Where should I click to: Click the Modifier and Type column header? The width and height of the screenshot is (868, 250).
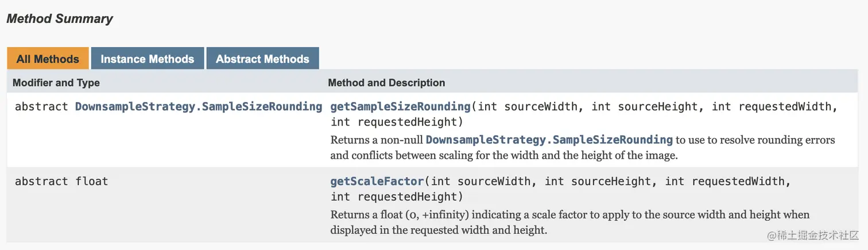coord(56,83)
